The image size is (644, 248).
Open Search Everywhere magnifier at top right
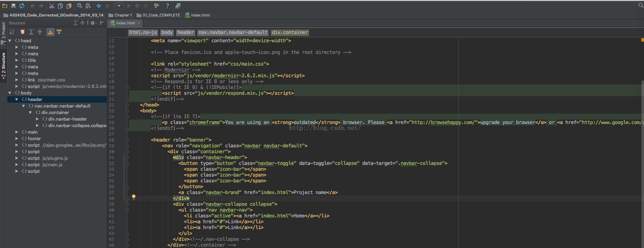[641, 5]
